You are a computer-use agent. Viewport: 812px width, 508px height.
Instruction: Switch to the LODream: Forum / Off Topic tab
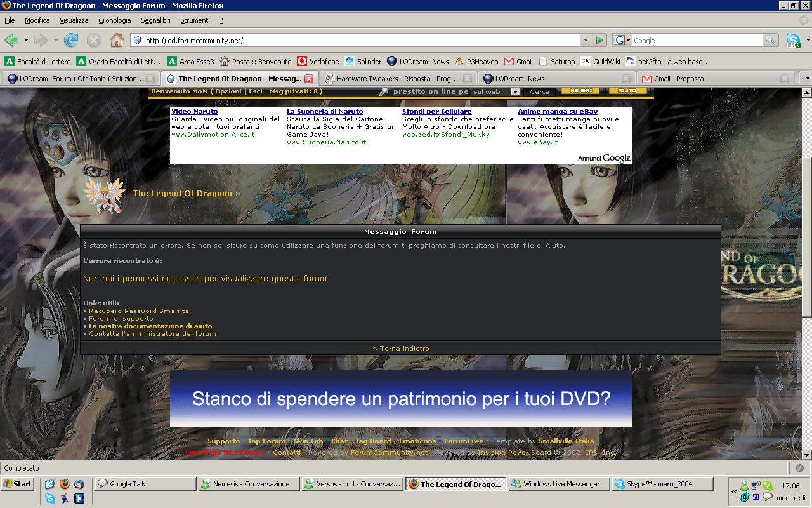tap(81, 79)
